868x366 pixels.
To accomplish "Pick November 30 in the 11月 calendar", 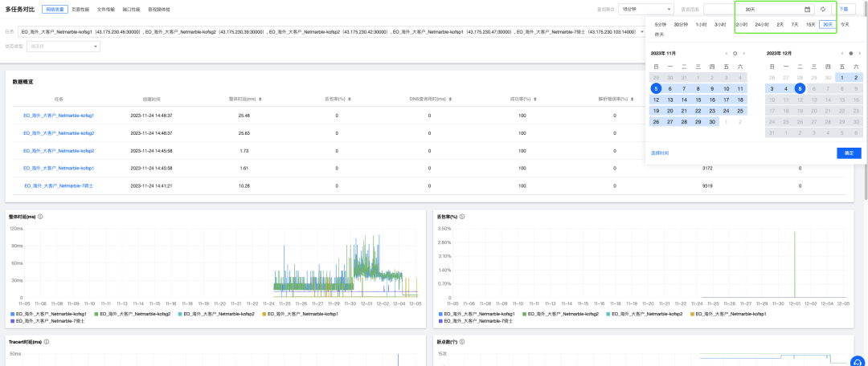I will (712, 122).
